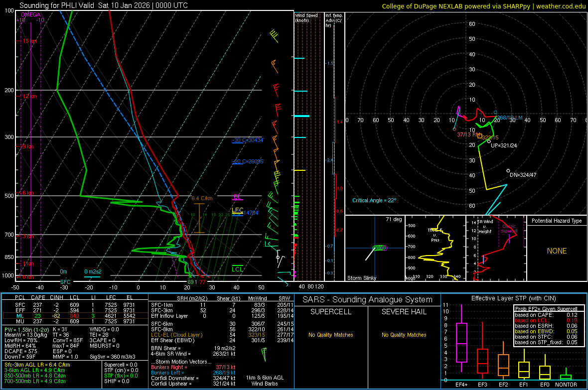Click the magenta 'OMEGA' label
The height and width of the screenshot is (390, 588).
pos(31,14)
